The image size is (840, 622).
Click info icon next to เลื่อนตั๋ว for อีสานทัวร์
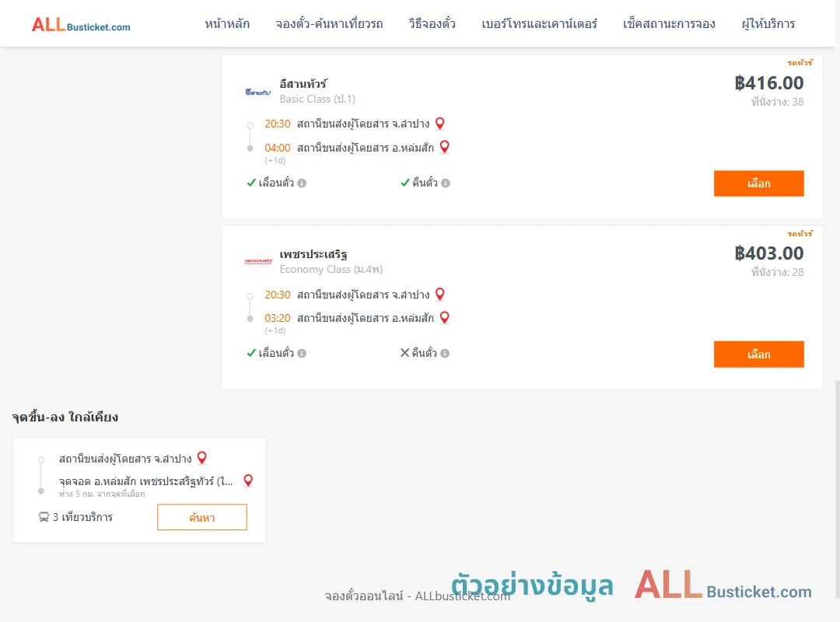point(302,183)
